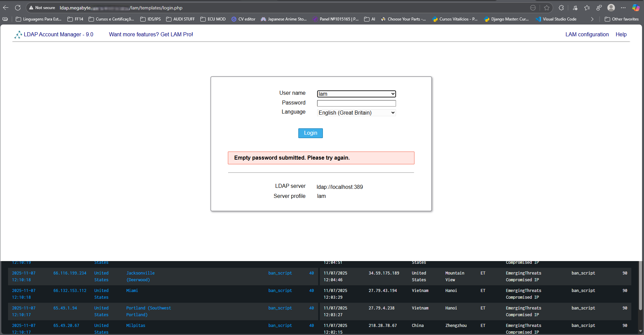Viewport: 644px width, 335px height.
Task: Click the Get LAM Pro link
Action: (151, 34)
